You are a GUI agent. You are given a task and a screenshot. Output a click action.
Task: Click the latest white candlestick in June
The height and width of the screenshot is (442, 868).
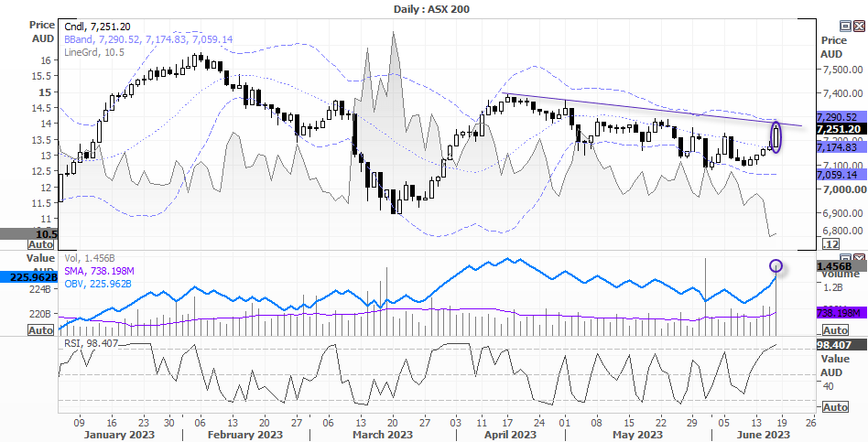pos(776,138)
